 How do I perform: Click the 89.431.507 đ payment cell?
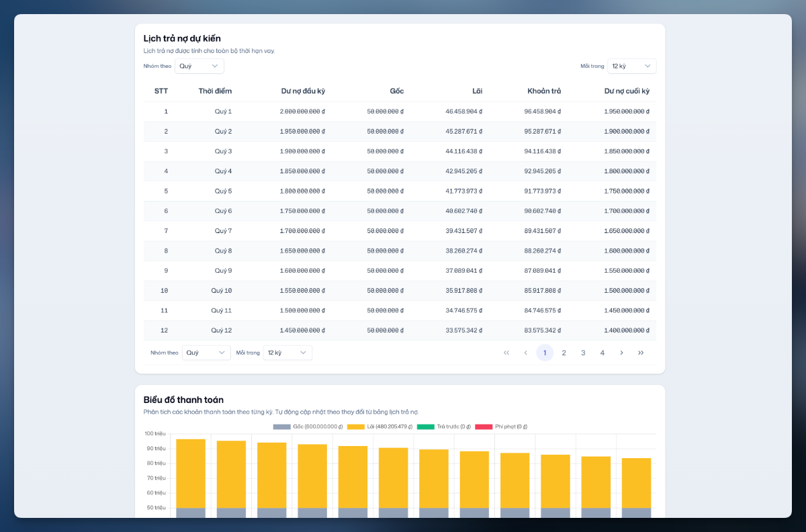[x=543, y=231]
